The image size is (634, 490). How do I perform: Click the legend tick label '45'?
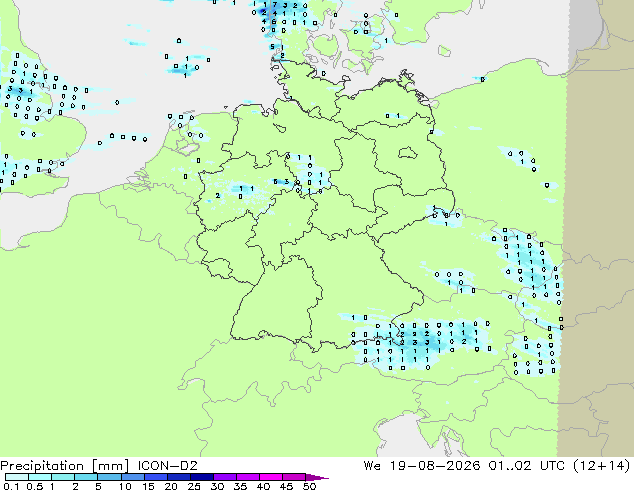tap(286, 486)
